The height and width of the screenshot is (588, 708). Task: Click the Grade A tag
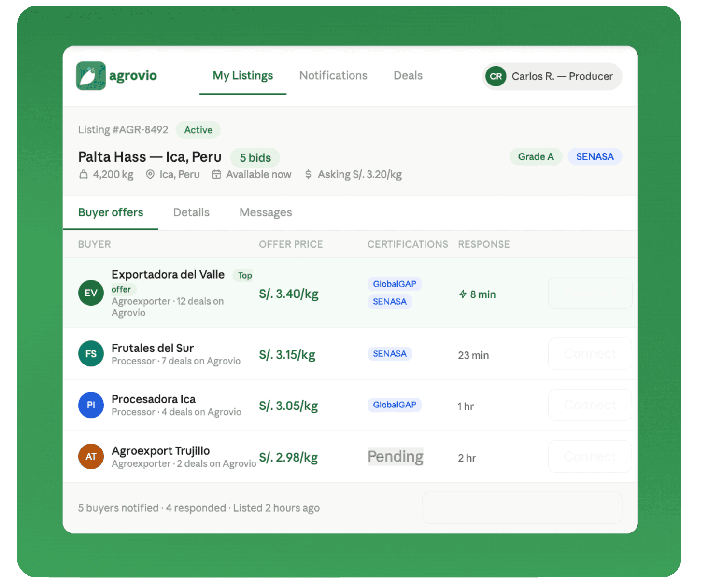click(x=536, y=157)
